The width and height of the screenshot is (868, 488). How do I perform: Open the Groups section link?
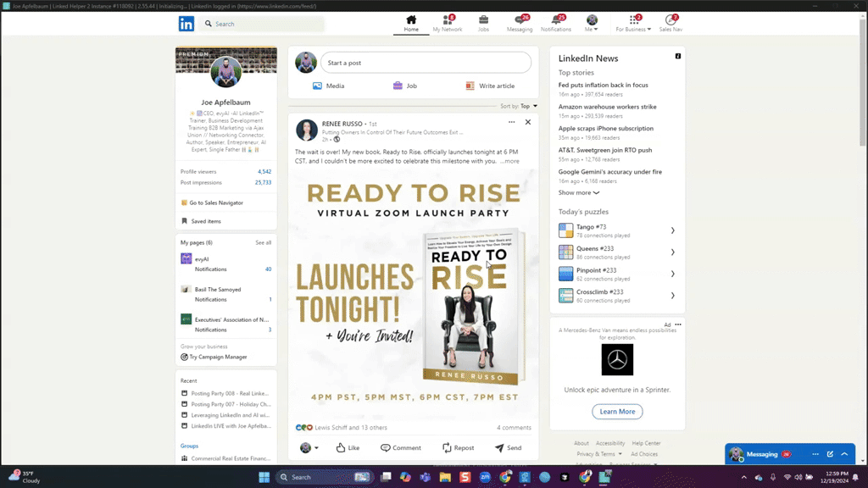(189, 446)
